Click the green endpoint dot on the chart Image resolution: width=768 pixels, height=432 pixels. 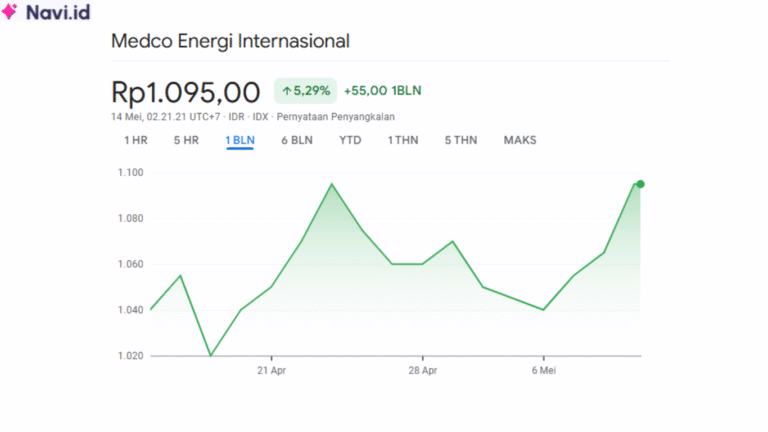640,184
